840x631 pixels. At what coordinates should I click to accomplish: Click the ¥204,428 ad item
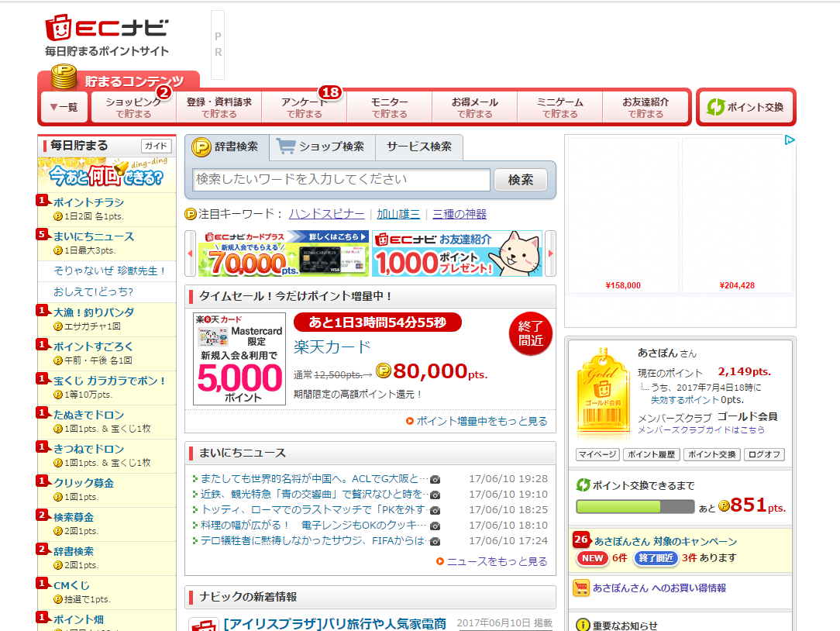737,216
